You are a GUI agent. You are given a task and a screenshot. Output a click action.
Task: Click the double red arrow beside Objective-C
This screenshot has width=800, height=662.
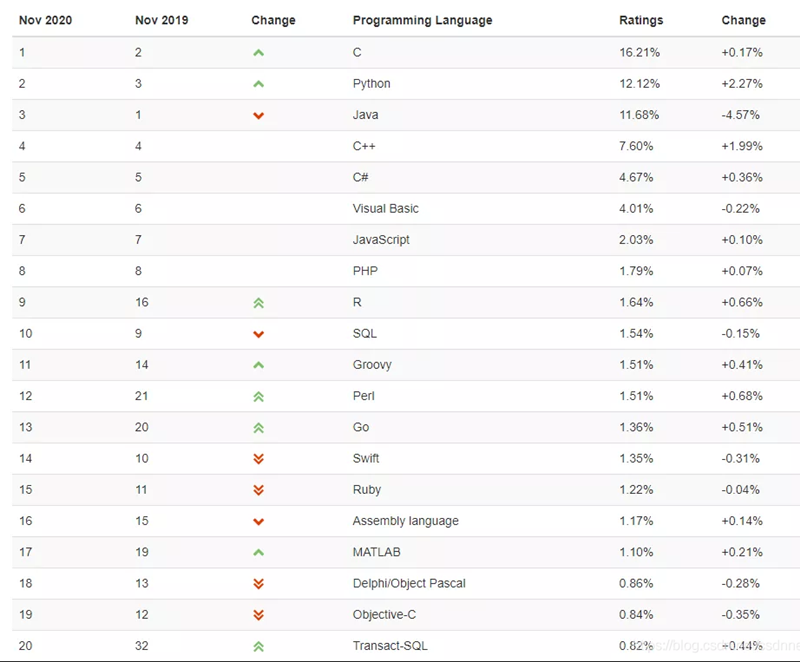pos(259,615)
